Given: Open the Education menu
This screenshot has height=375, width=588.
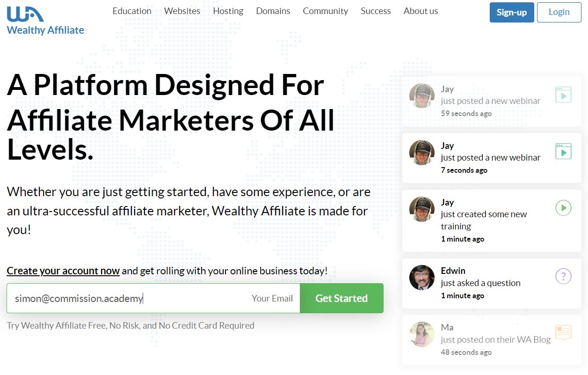Looking at the screenshot, I should pyautogui.click(x=132, y=11).
